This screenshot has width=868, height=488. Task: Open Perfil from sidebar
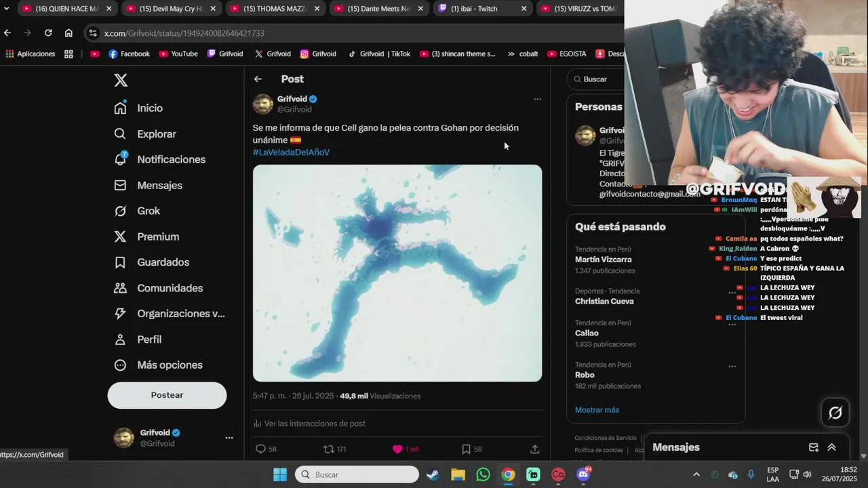coord(138,340)
